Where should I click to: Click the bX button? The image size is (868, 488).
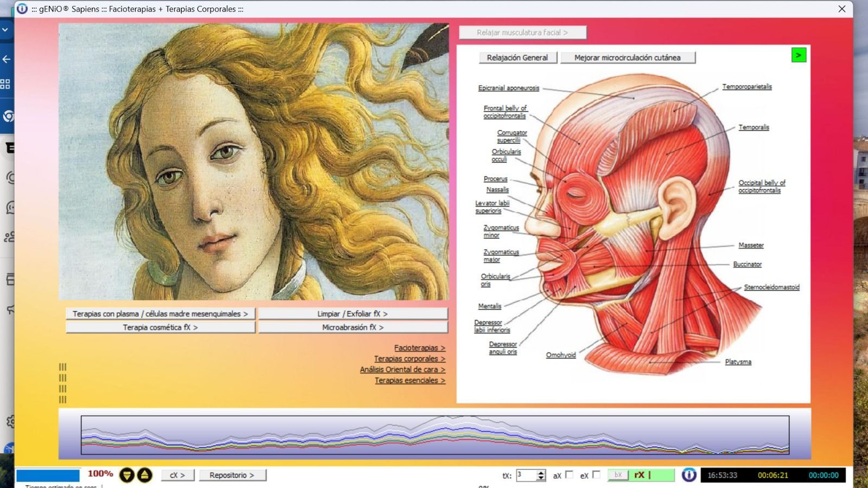click(x=618, y=475)
